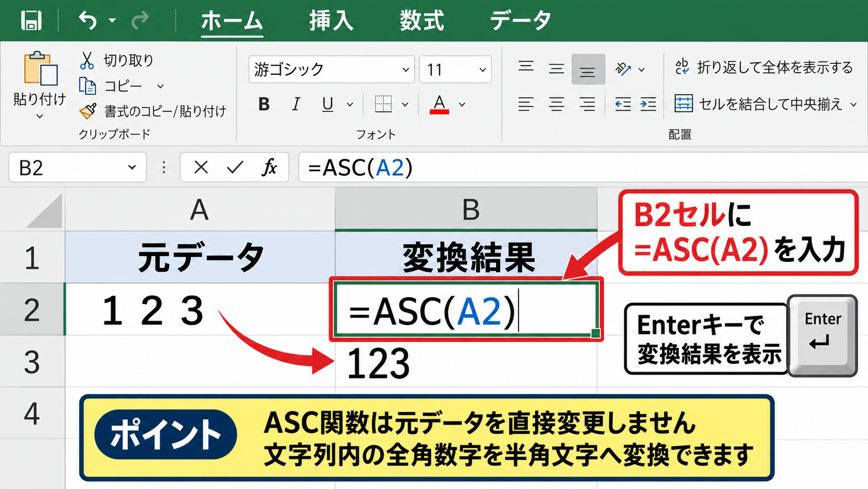Click the Redo arrow icon

(140, 21)
